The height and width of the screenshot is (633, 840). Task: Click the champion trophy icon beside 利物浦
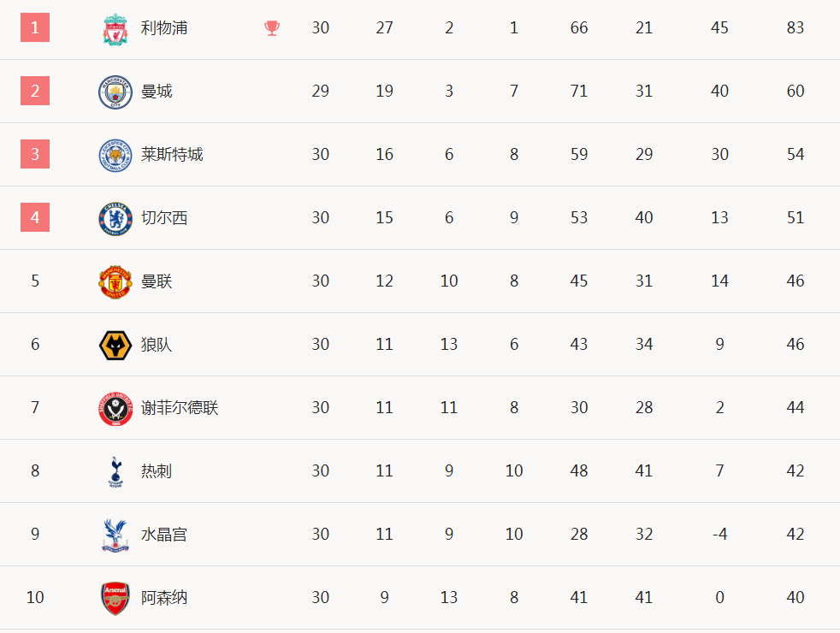pos(272,28)
